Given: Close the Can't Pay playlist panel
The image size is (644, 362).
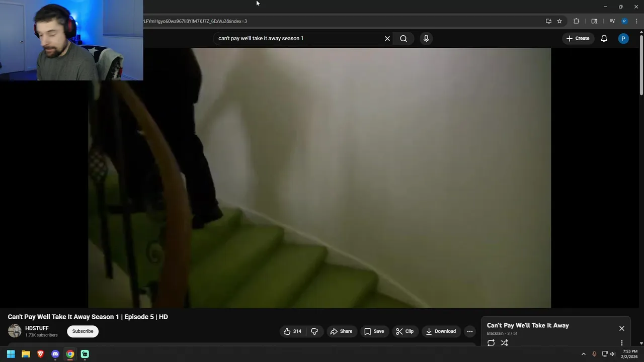Looking at the screenshot, I should tap(622, 328).
